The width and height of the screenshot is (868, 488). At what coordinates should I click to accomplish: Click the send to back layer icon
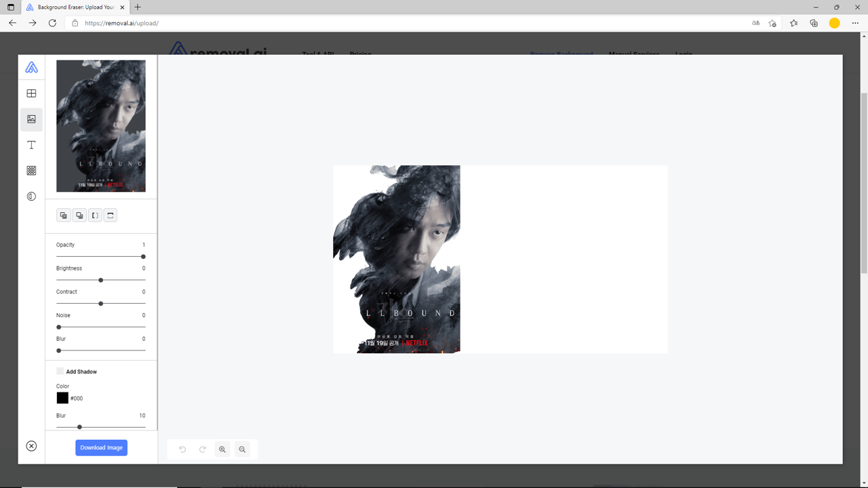point(79,216)
